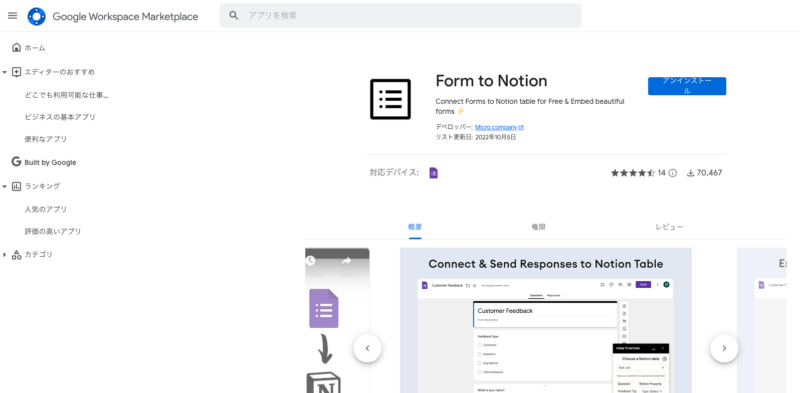800x393 pixels.
Task: Click the download count icon
Action: click(x=690, y=173)
